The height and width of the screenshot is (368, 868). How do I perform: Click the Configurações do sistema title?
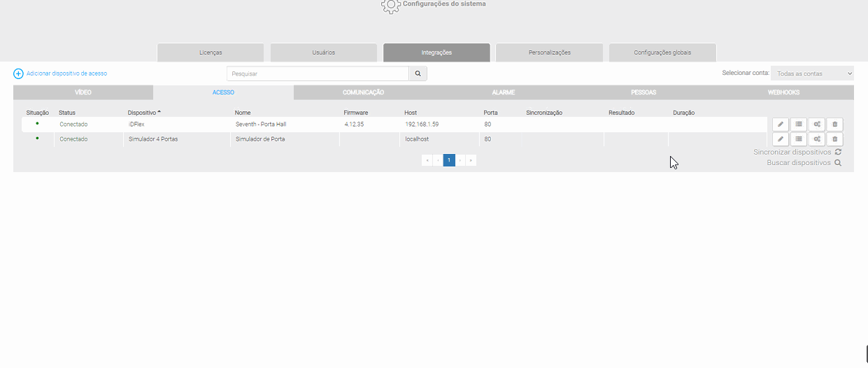tap(444, 3)
